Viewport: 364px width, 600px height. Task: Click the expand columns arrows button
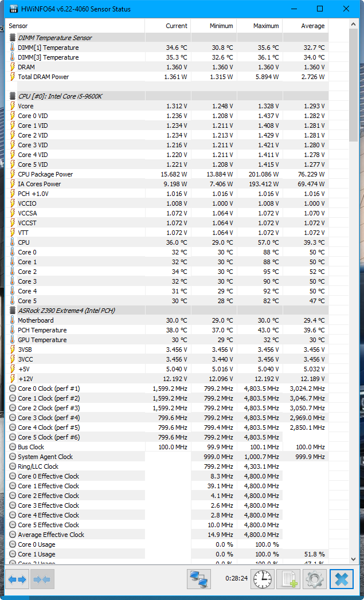(x=17, y=580)
